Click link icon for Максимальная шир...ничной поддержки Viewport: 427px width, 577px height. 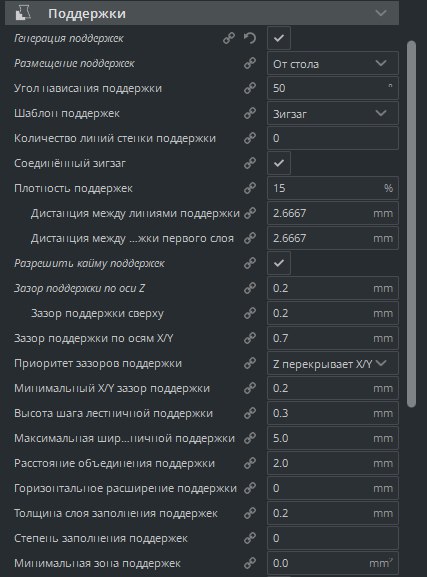coord(250,439)
